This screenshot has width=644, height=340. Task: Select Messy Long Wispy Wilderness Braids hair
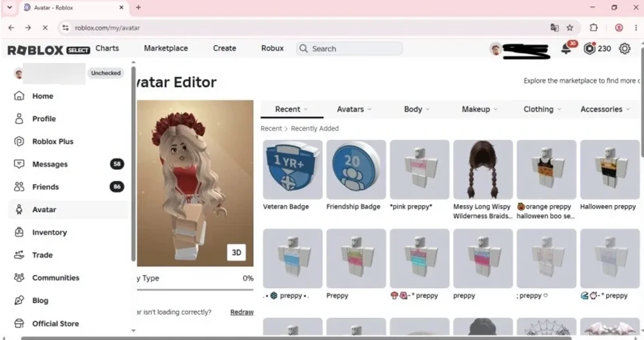[x=483, y=180]
